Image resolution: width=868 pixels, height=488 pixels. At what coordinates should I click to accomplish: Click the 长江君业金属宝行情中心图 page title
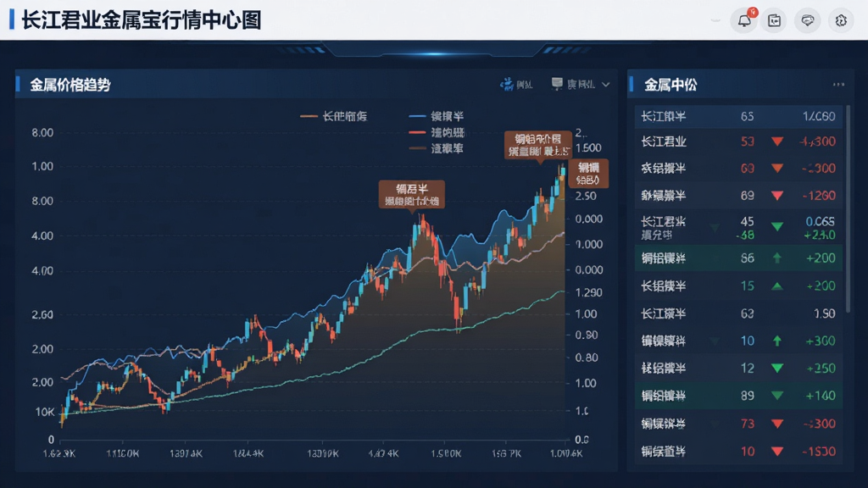(142, 20)
